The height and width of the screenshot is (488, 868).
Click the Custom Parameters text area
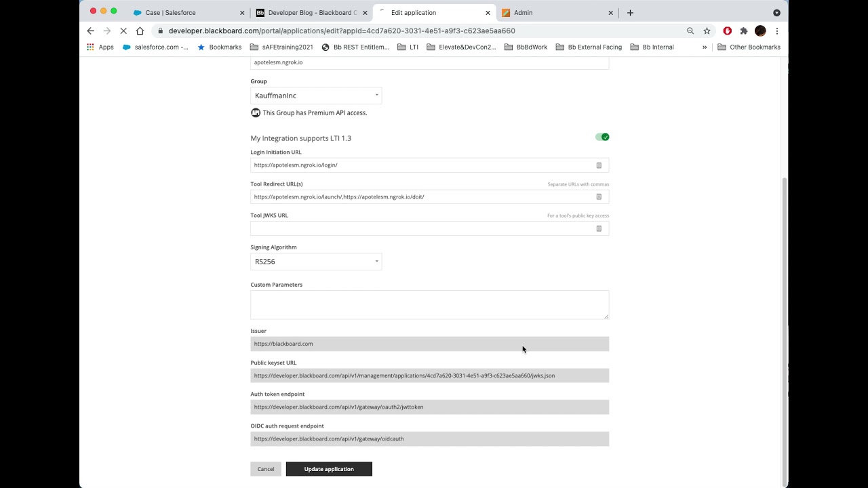click(430, 304)
